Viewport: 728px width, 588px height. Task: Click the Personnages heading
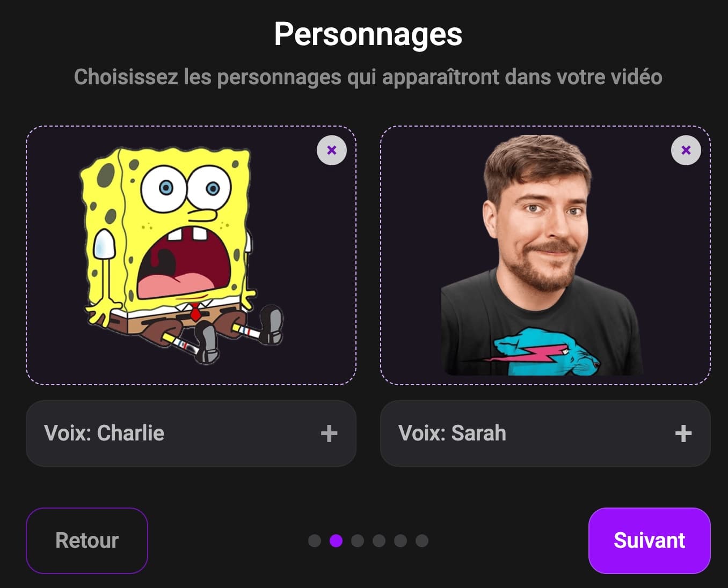(x=368, y=35)
